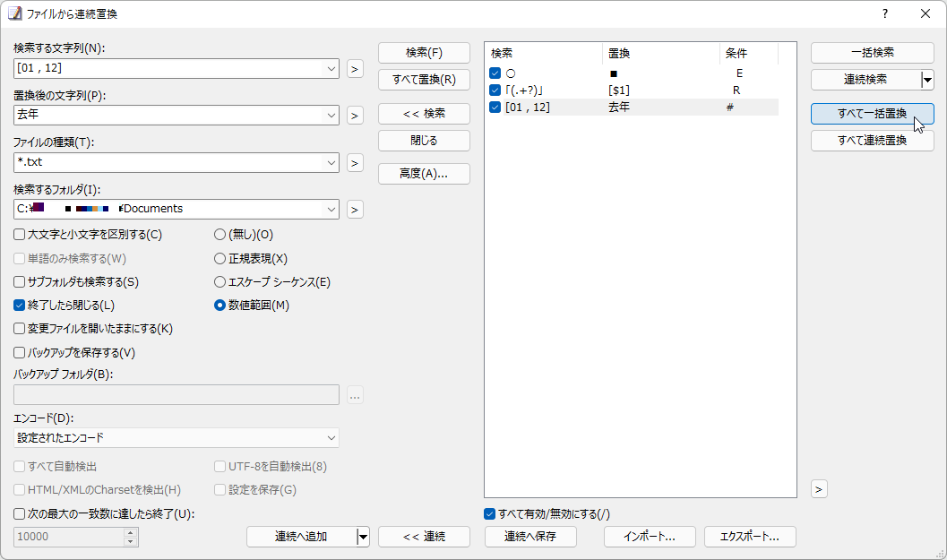Enable サブフォルダも検索する checkbox

click(x=18, y=281)
